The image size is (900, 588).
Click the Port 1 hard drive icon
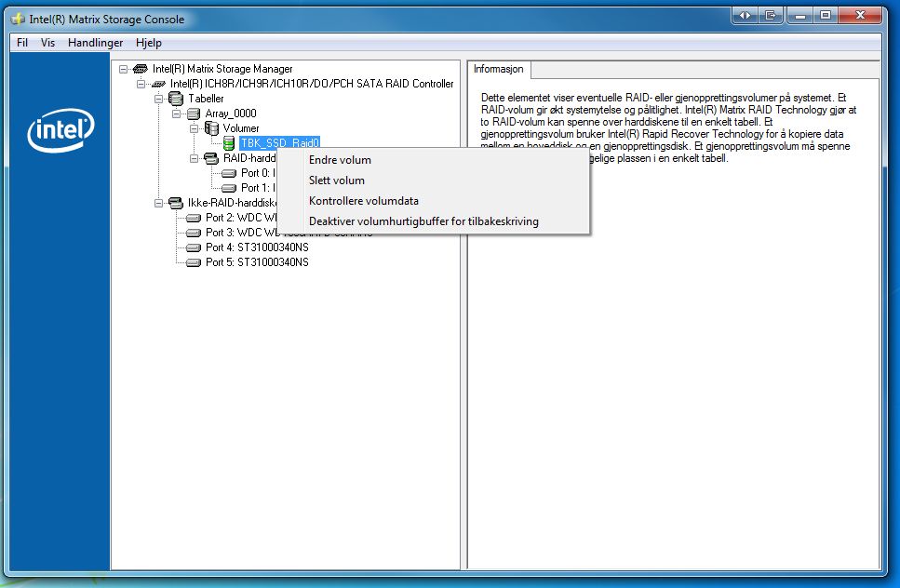pos(229,188)
